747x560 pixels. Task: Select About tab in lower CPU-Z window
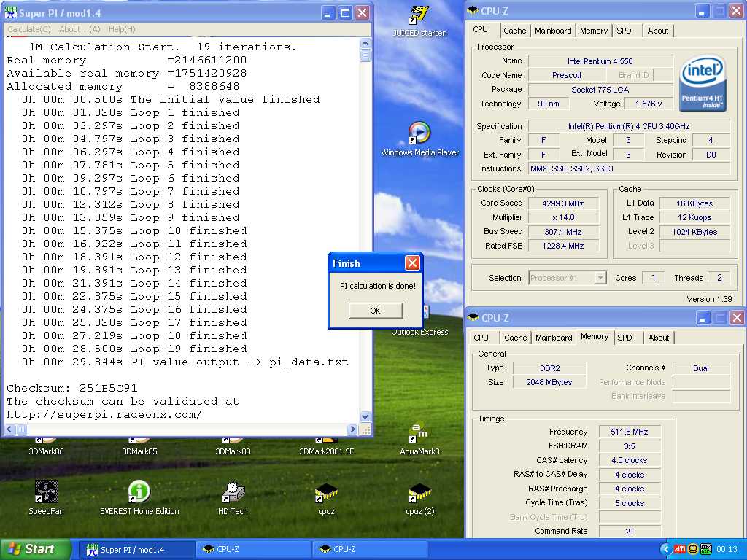pyautogui.click(x=659, y=338)
